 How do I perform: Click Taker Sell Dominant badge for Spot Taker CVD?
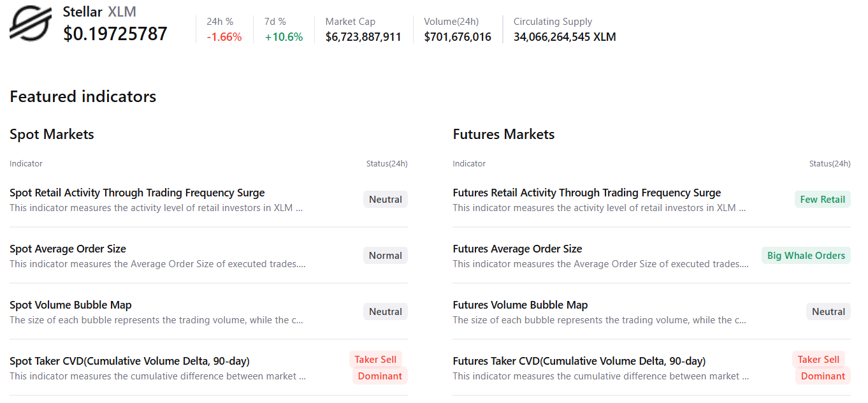[x=379, y=368]
